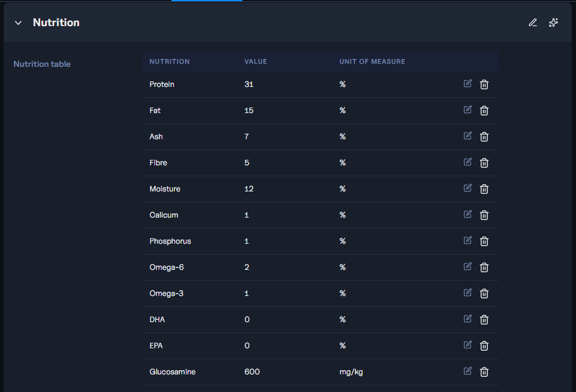Select the Omega-6 nutrition name
Image resolution: width=576 pixels, height=392 pixels.
(x=166, y=267)
